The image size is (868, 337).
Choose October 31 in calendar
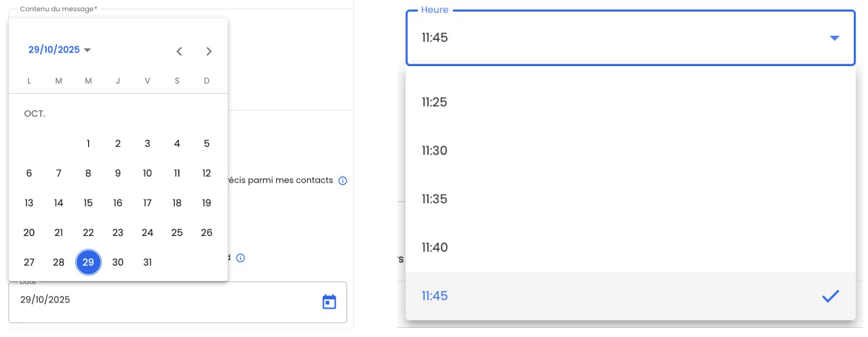[x=147, y=262]
